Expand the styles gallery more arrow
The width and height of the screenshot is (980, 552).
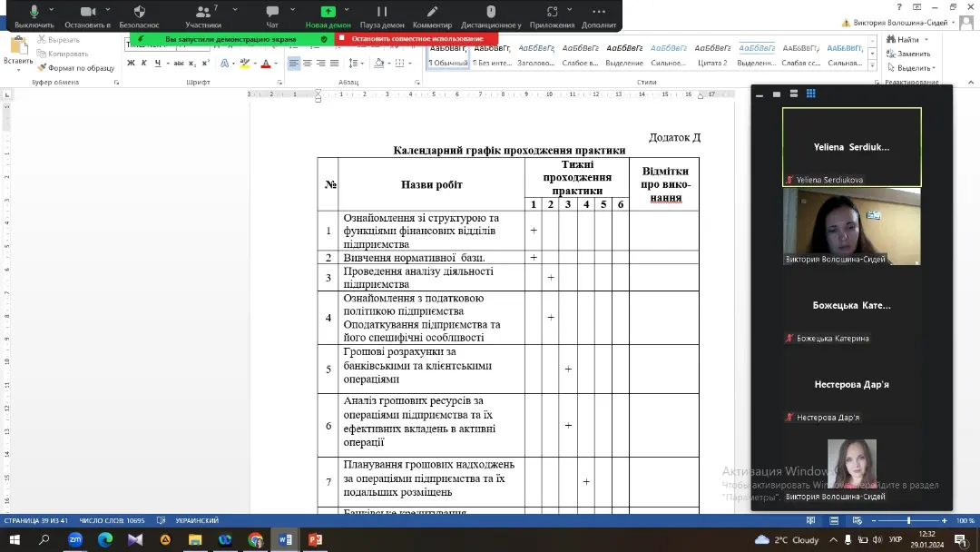click(872, 65)
